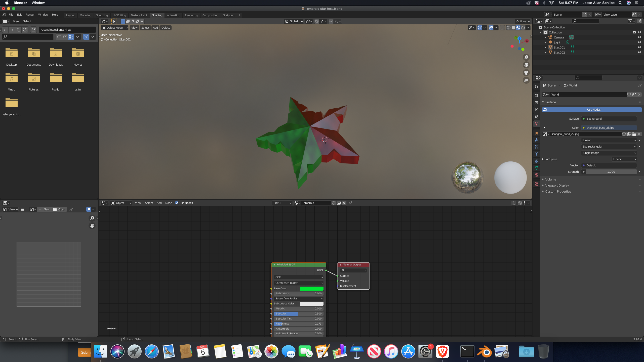This screenshot has width=644, height=362.
Task: Switch to rendered viewport shading sphere
Action: (523, 28)
